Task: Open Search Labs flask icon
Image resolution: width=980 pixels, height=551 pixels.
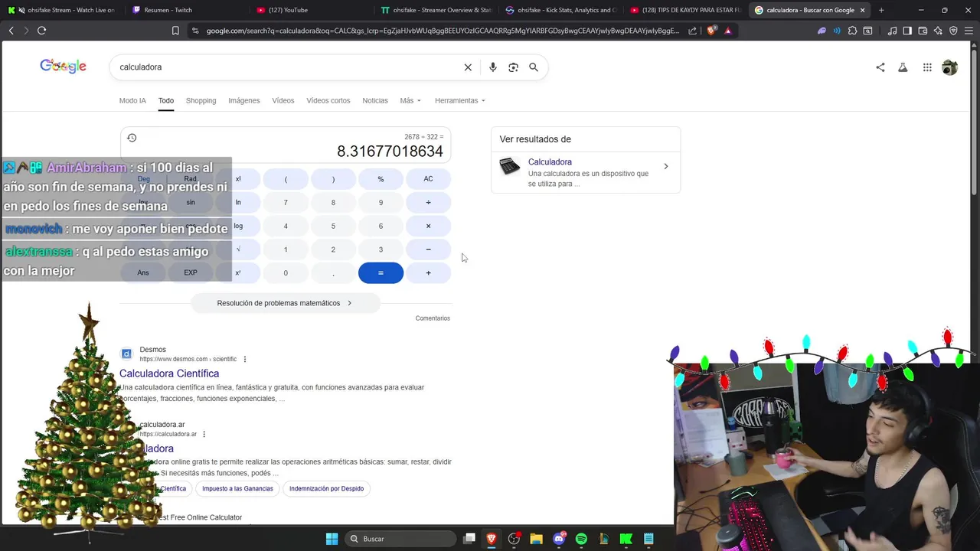Action: click(903, 67)
